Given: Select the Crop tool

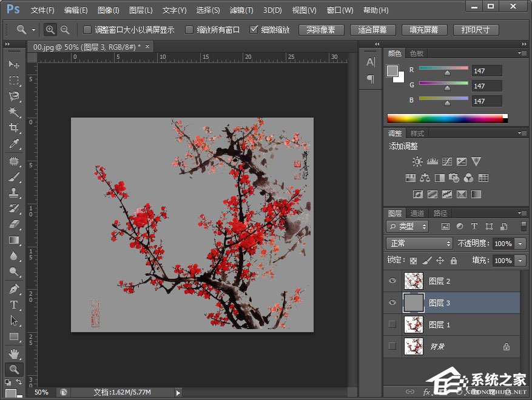Looking at the screenshot, I should coord(14,128).
